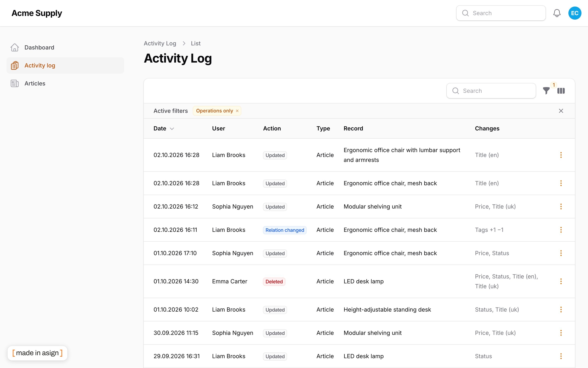588x368 pixels.
Task: Open row actions for Height-adjustable standing desk
Action: tap(561, 310)
